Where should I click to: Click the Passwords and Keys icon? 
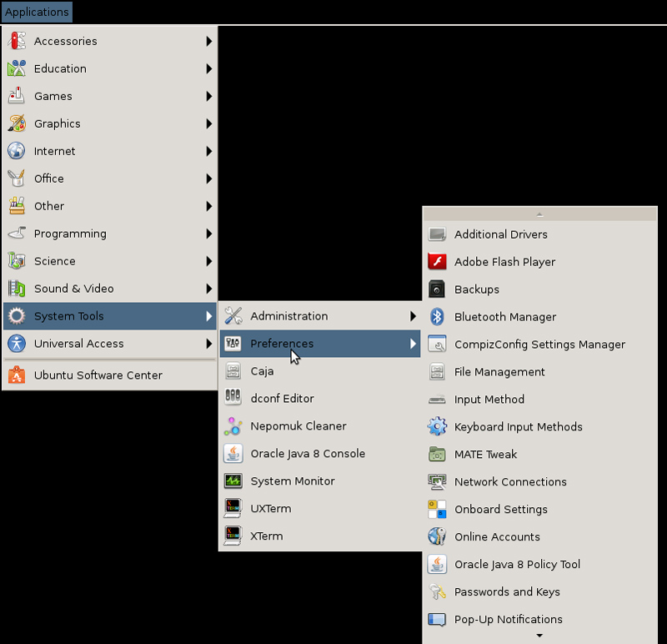click(x=437, y=591)
